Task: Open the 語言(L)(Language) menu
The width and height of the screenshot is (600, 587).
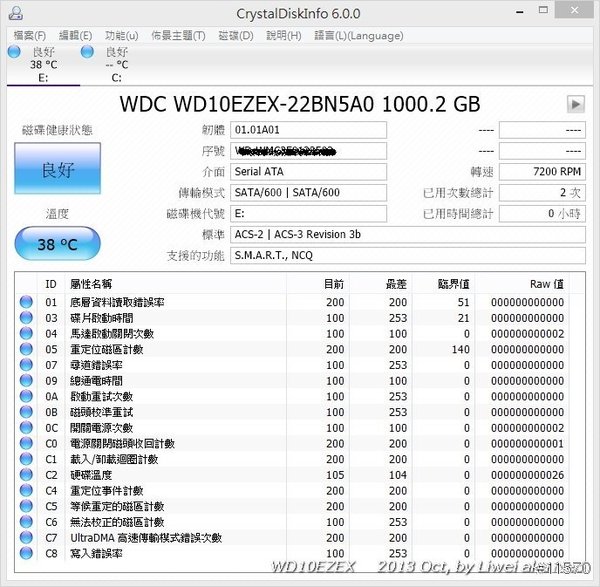Action: (359, 36)
